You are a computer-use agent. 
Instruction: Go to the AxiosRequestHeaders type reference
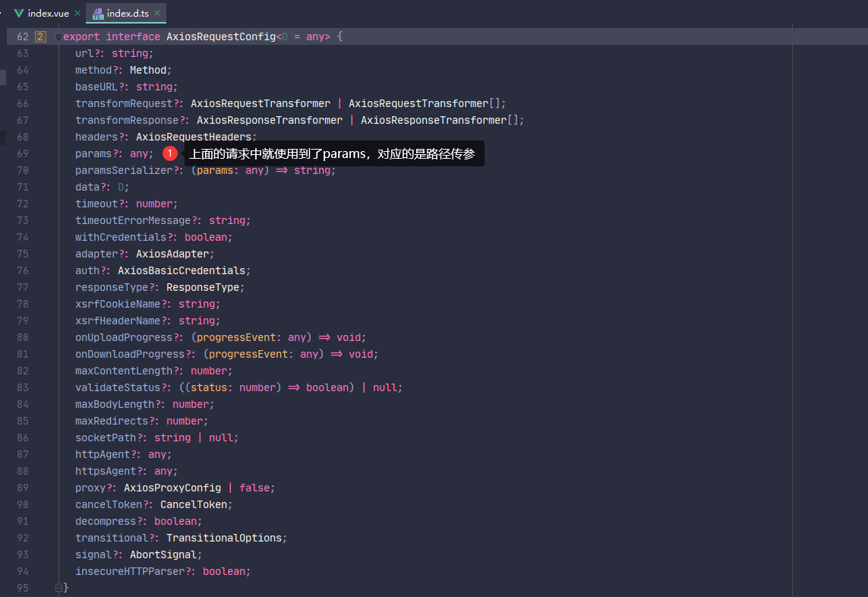194,137
